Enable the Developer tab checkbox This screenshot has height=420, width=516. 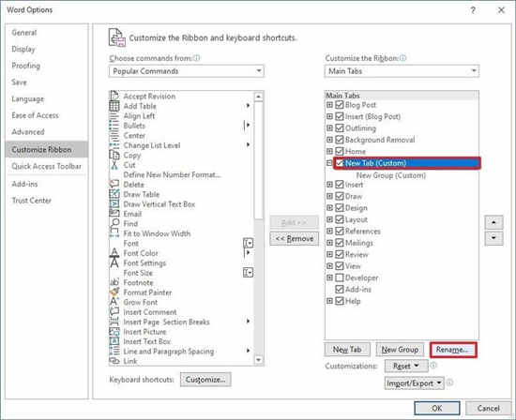tap(340, 277)
